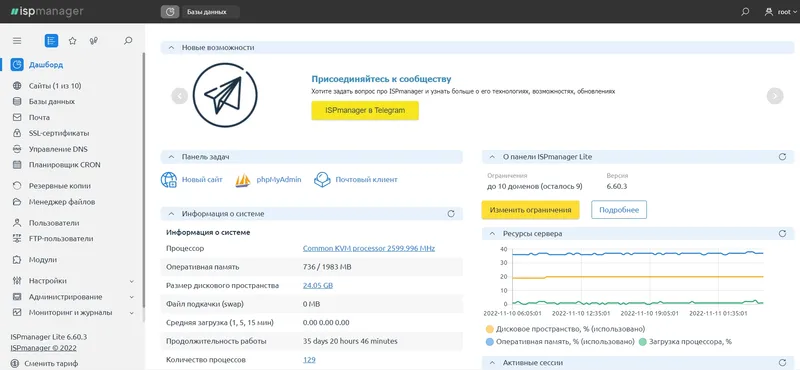Viewport: 800px width, 370px height.
Task: Collapse Активные сессии panel
Action: pyautogui.click(x=492, y=363)
